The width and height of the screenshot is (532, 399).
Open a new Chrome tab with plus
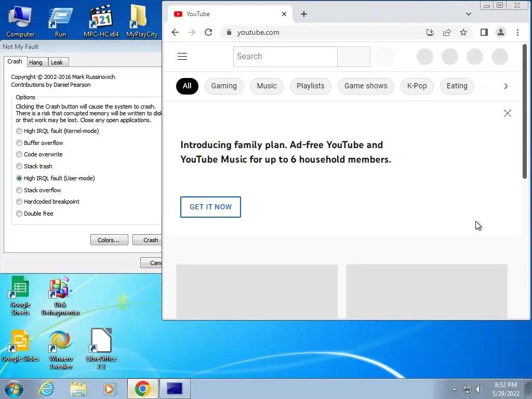tap(304, 14)
